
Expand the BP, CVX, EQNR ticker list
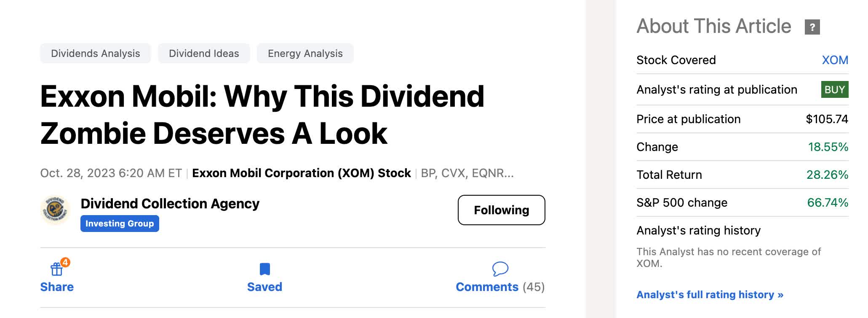[x=467, y=173]
